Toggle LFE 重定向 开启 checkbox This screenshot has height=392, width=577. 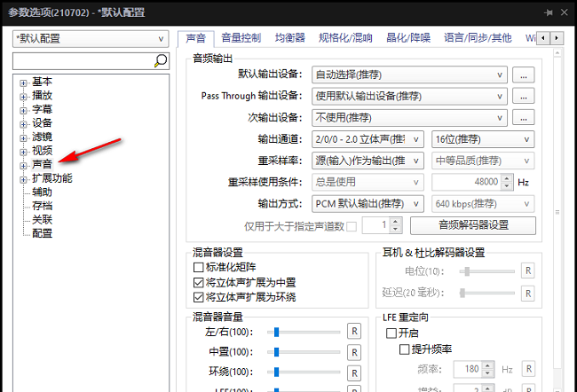(391, 333)
